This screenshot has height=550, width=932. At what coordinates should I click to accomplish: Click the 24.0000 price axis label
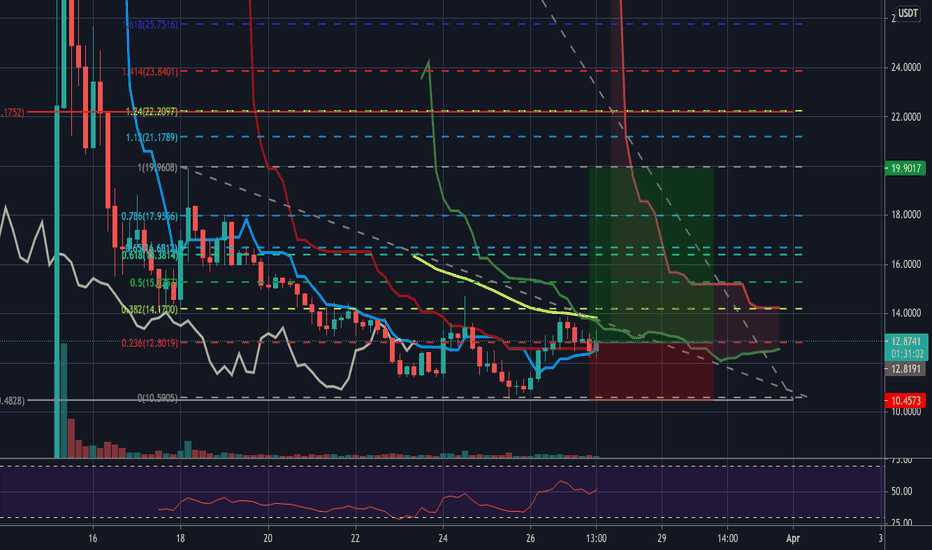(x=906, y=68)
